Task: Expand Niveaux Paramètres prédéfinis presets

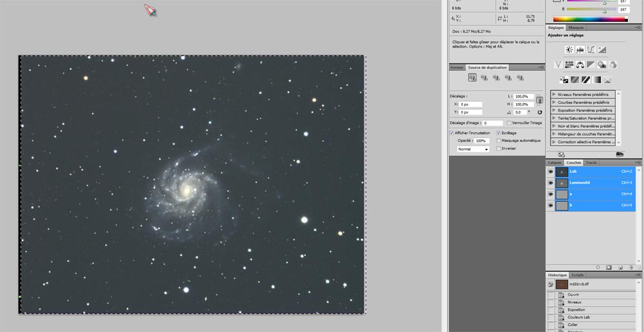Action: pyautogui.click(x=554, y=95)
